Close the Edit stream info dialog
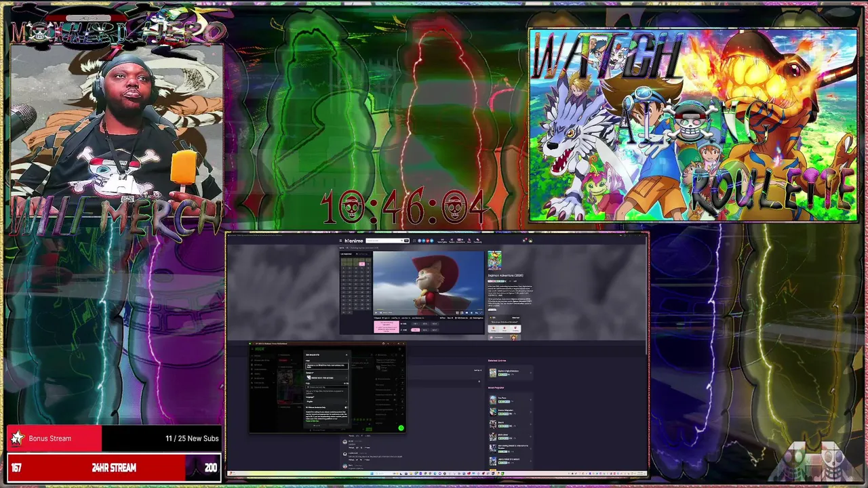The width and height of the screenshot is (868, 488). point(347,354)
